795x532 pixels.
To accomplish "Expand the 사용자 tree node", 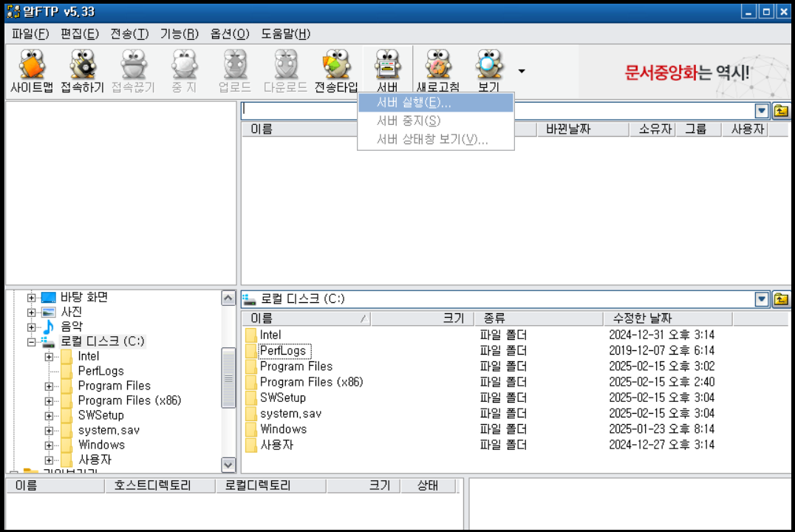I will click(x=49, y=460).
